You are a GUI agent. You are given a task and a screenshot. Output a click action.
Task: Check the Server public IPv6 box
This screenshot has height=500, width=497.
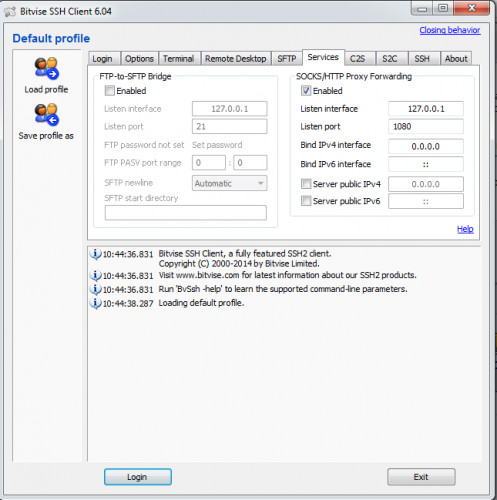pos(306,201)
